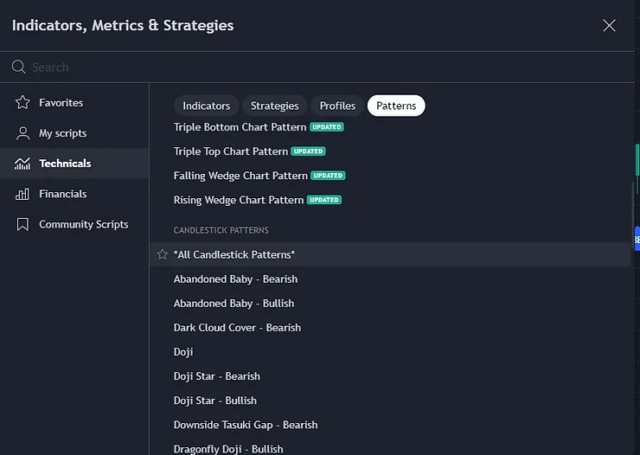
Task: Click the Community Scripts bookmark icon
Action: click(x=22, y=225)
